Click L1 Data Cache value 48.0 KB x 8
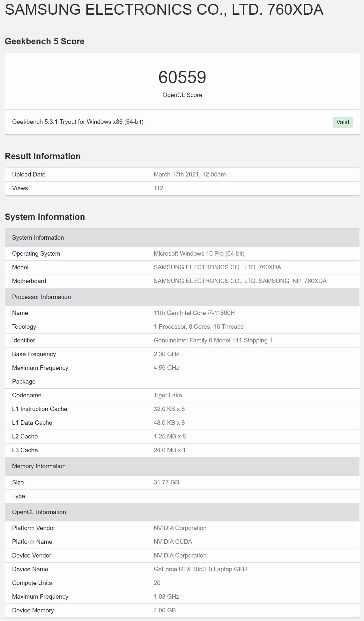The image size is (364, 621). tap(169, 423)
